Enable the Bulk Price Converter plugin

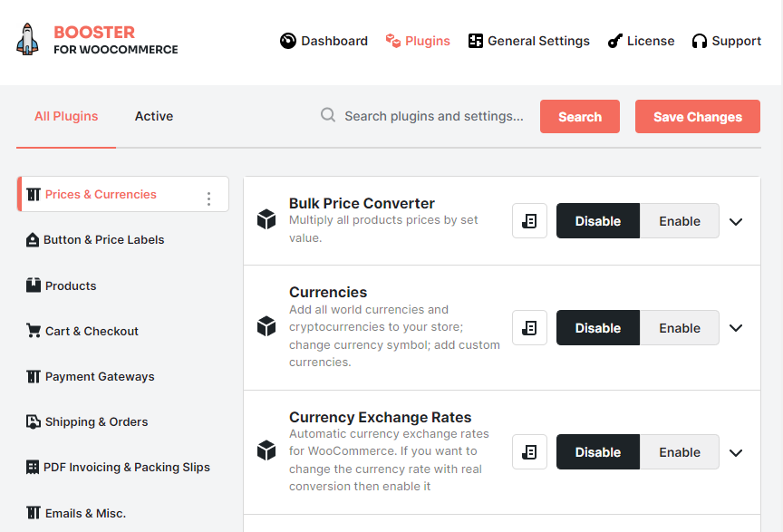pyautogui.click(x=679, y=221)
